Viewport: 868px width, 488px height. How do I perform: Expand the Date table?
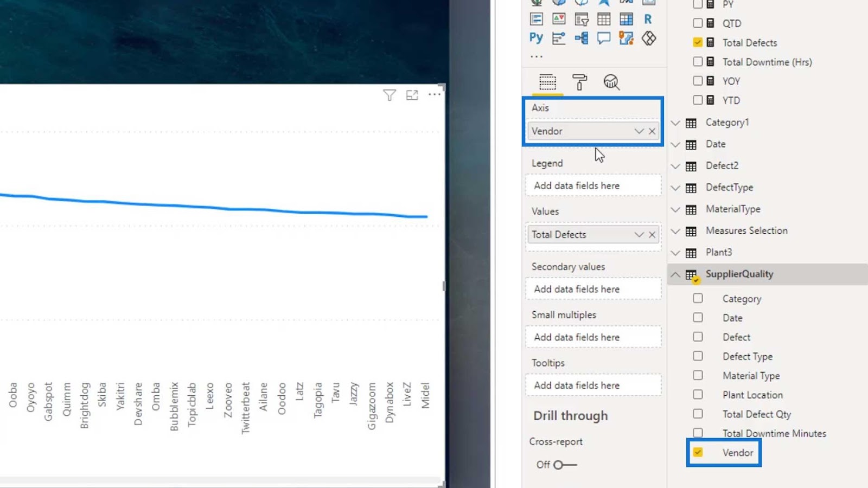[x=675, y=145]
